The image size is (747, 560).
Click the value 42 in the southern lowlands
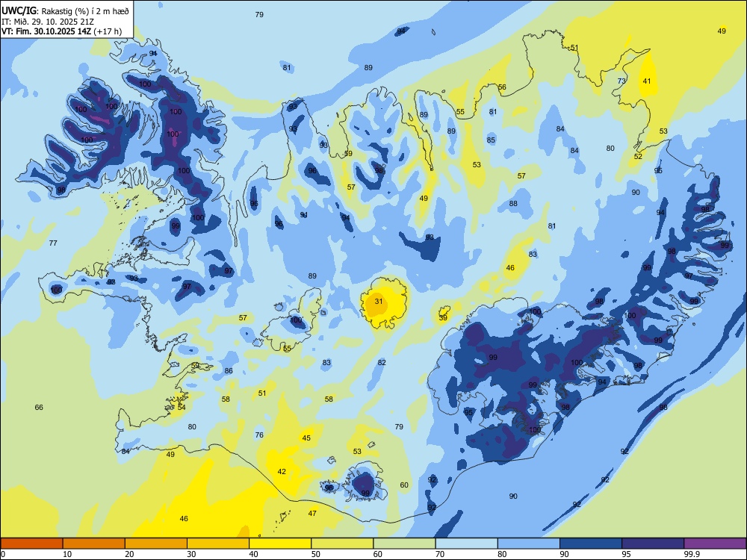[282, 471]
